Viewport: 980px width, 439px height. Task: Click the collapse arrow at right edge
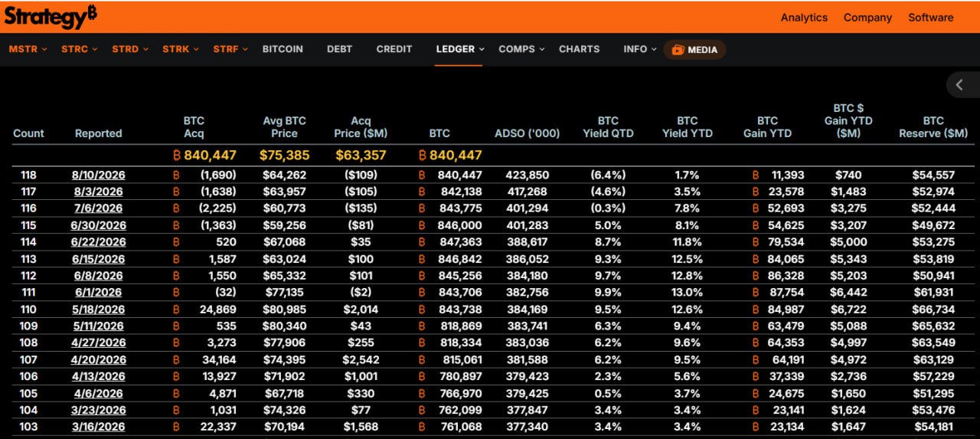coord(960,85)
